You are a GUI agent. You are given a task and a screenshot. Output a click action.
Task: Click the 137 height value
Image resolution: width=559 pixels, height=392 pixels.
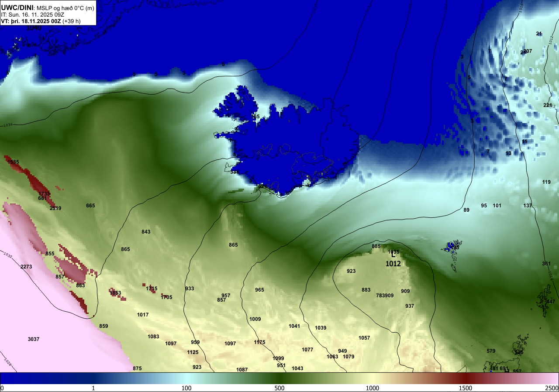click(x=528, y=206)
